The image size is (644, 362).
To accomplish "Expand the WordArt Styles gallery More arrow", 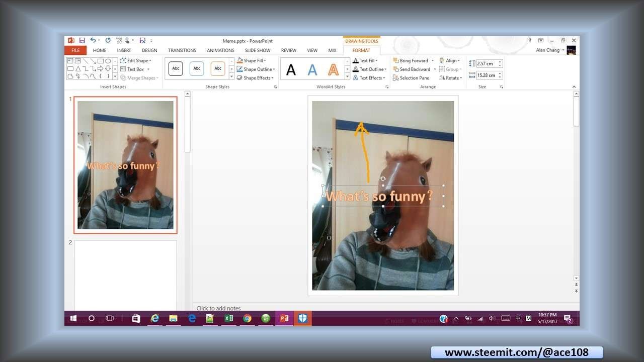I will 347,77.
